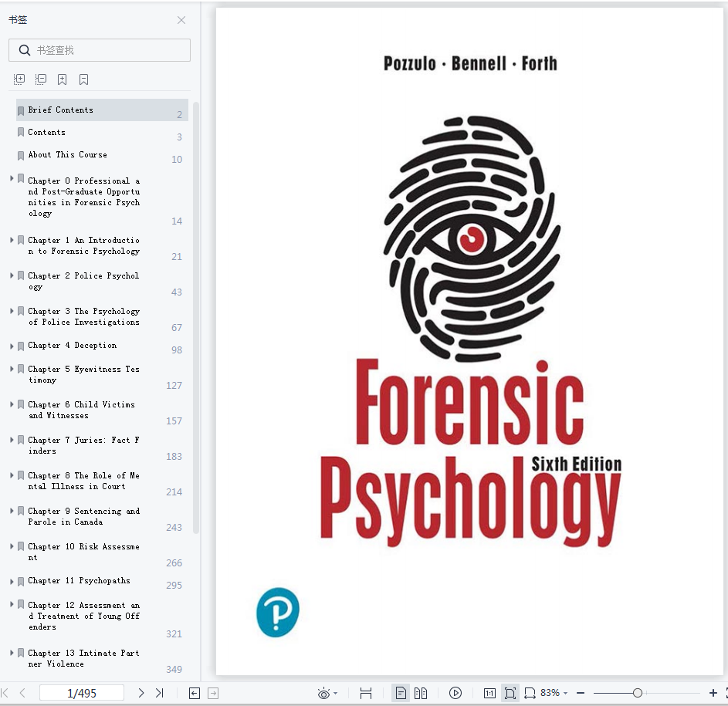This screenshot has width=728, height=706.
Task: Open the Brief Contents bookmark
Action: click(x=102, y=110)
